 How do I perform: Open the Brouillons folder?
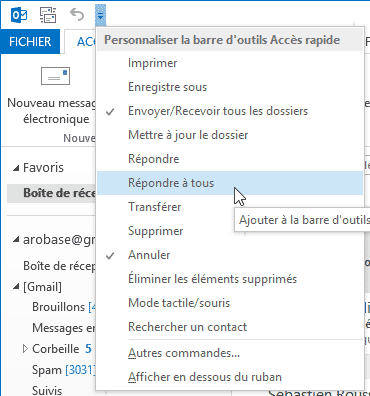click(x=59, y=307)
